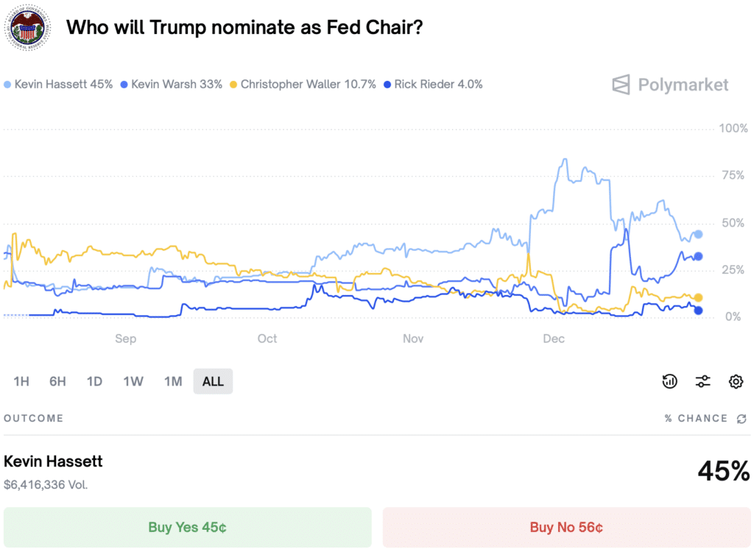754x560 pixels.
Task: Open the chart filter sliders icon
Action: click(x=702, y=381)
